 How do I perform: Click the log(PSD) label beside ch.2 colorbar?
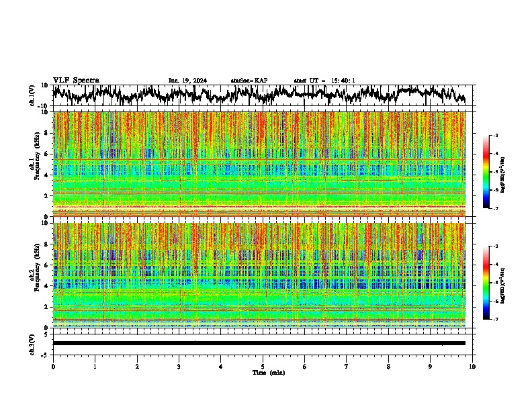[x=503, y=285]
